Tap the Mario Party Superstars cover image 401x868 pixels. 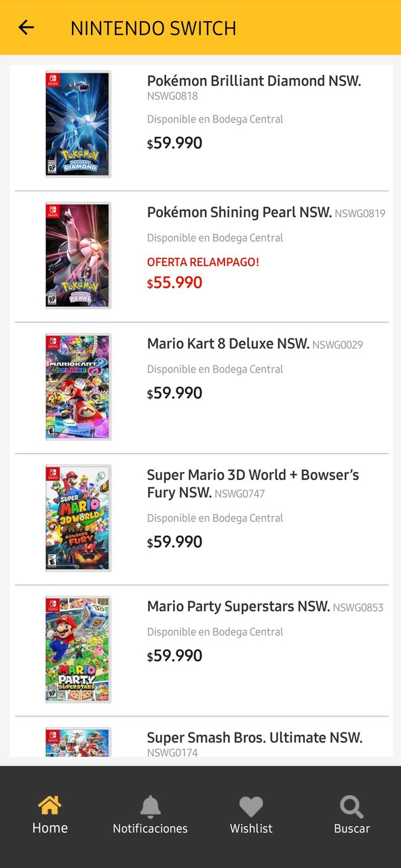point(78,648)
